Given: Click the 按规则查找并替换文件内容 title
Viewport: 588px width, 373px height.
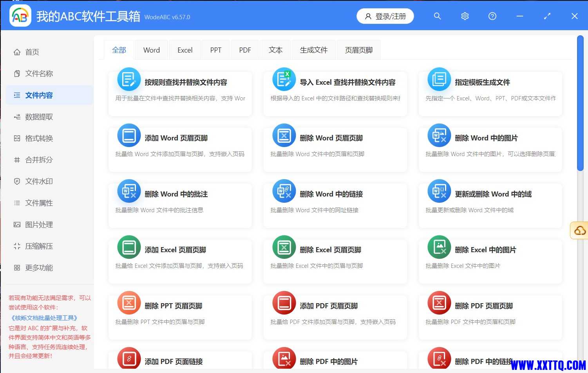Looking at the screenshot, I should [x=186, y=82].
